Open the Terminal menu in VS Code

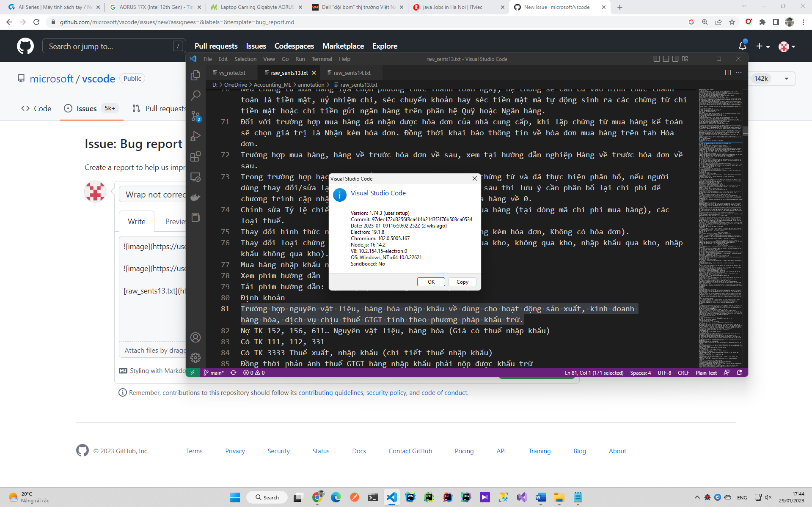[x=322, y=59]
